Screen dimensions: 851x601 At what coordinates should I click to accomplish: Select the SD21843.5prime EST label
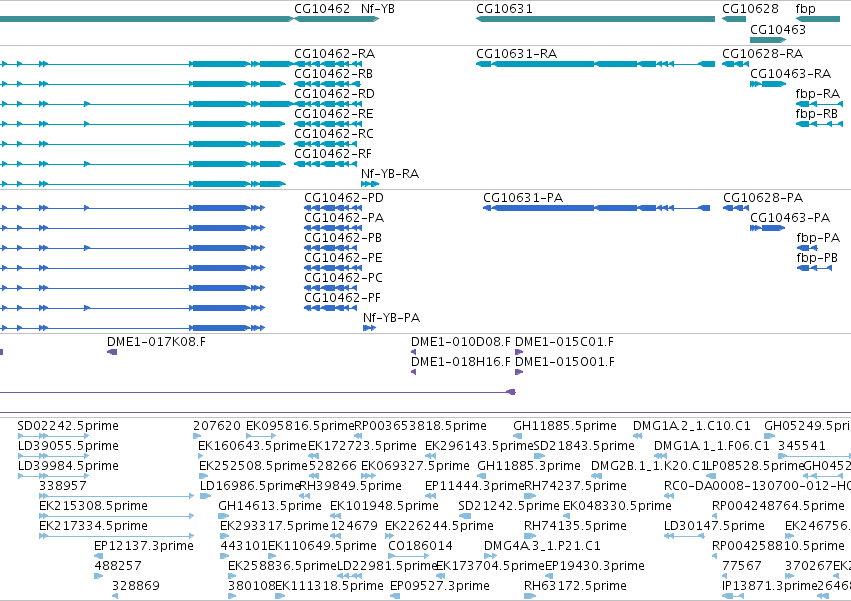coord(584,446)
